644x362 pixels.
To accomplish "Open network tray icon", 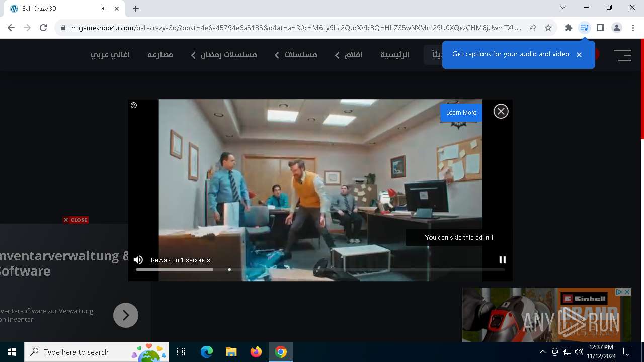I will pos(567,352).
